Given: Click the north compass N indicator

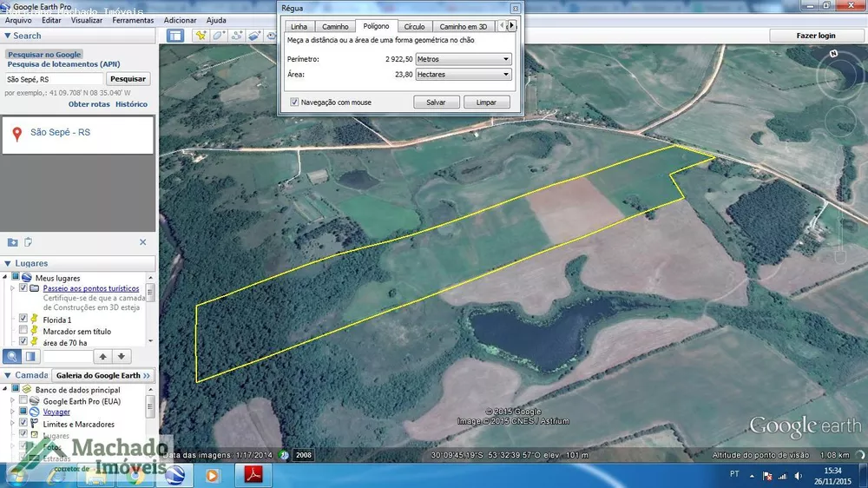Looking at the screenshot, I should 833,54.
